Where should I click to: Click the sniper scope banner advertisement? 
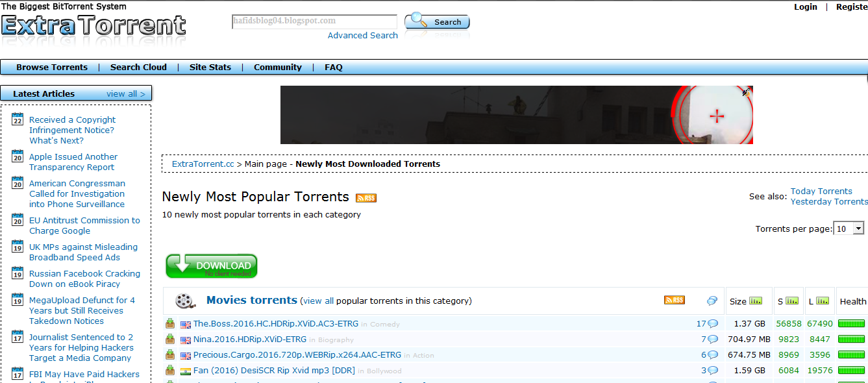[x=517, y=115]
